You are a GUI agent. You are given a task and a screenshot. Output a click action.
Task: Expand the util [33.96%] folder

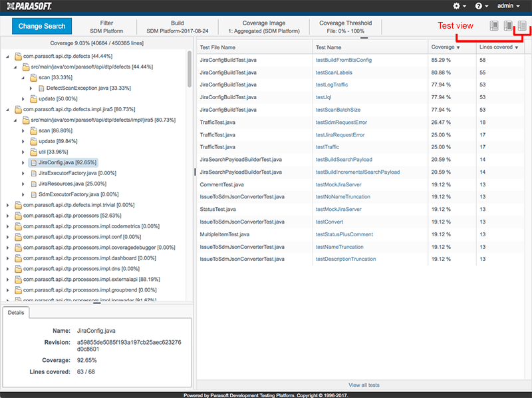tap(23, 152)
